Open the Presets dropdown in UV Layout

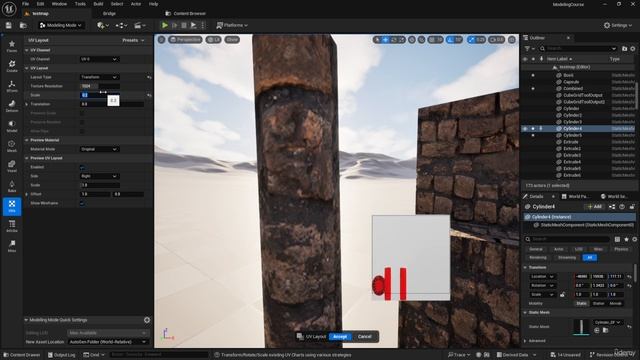[133, 40]
